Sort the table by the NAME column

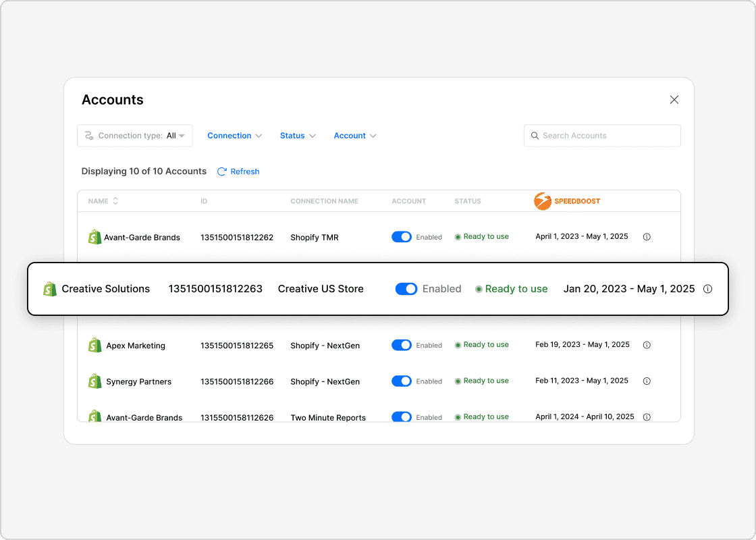click(103, 200)
